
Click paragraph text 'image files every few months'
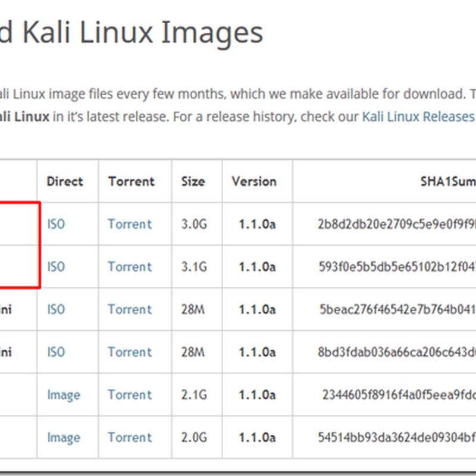point(137,94)
